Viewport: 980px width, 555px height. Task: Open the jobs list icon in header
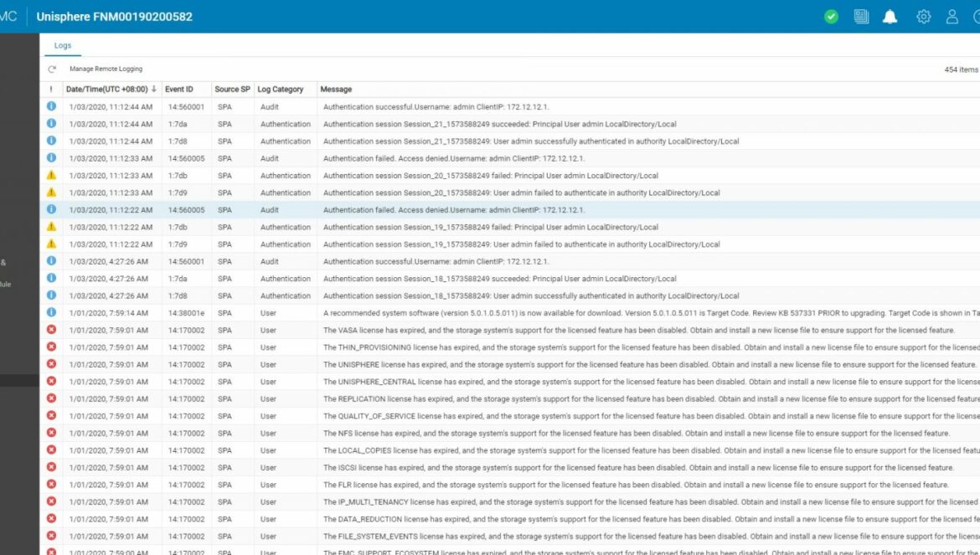click(x=861, y=17)
